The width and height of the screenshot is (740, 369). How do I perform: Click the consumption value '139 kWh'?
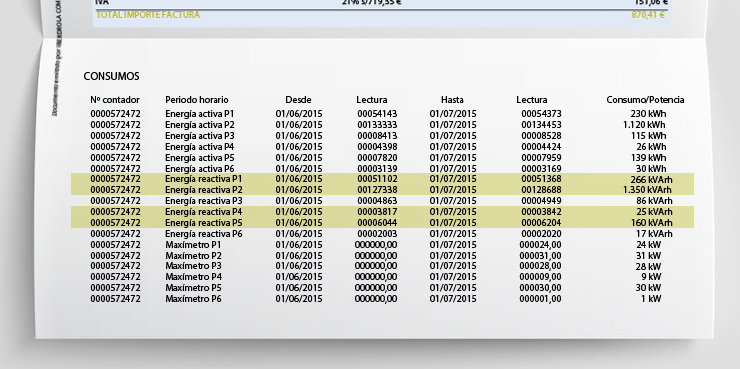tap(648, 158)
